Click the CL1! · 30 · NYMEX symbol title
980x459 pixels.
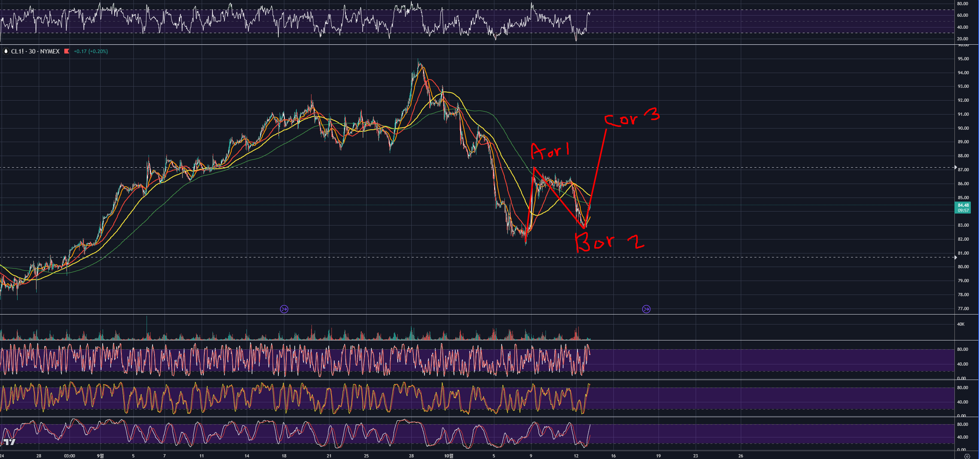(x=35, y=51)
